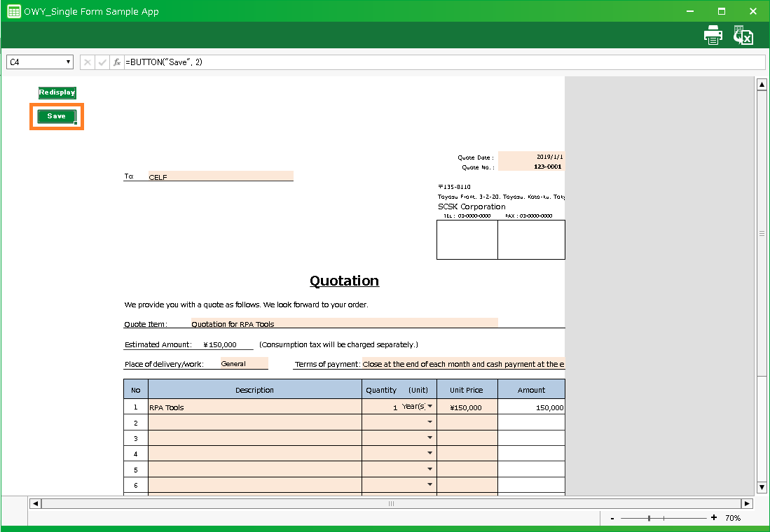This screenshot has width=770, height=532.
Task: Open the unit dropdown in row 2
Action: pos(429,423)
